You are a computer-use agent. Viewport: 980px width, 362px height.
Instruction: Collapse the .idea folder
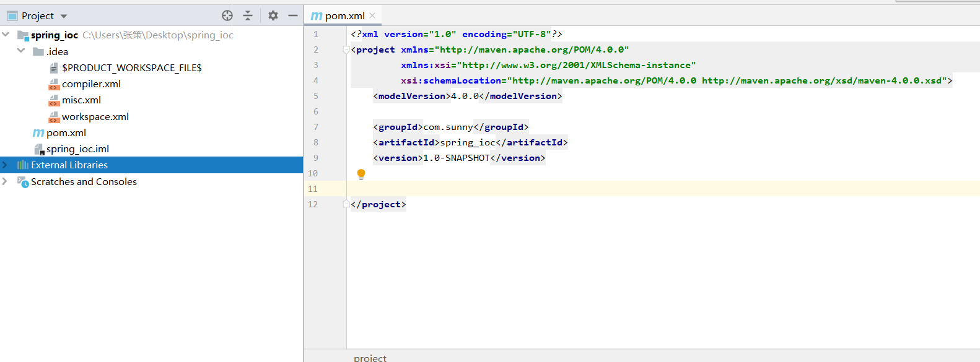[x=21, y=51]
